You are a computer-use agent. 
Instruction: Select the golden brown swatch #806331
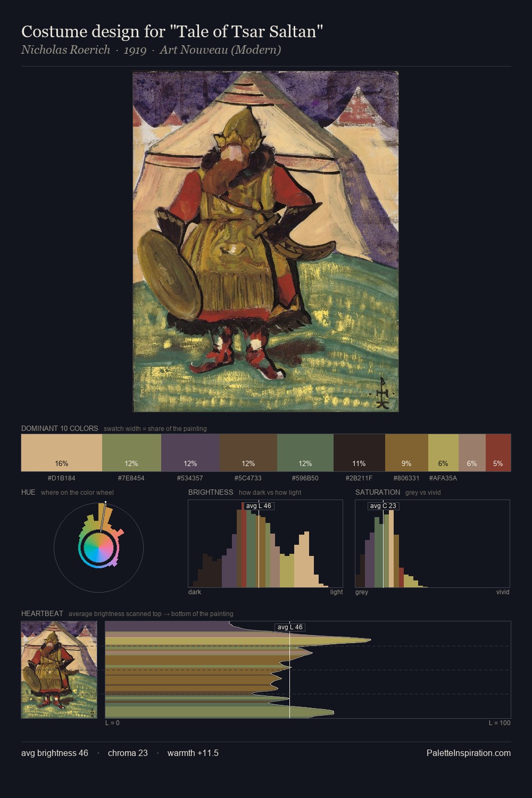[406, 453]
